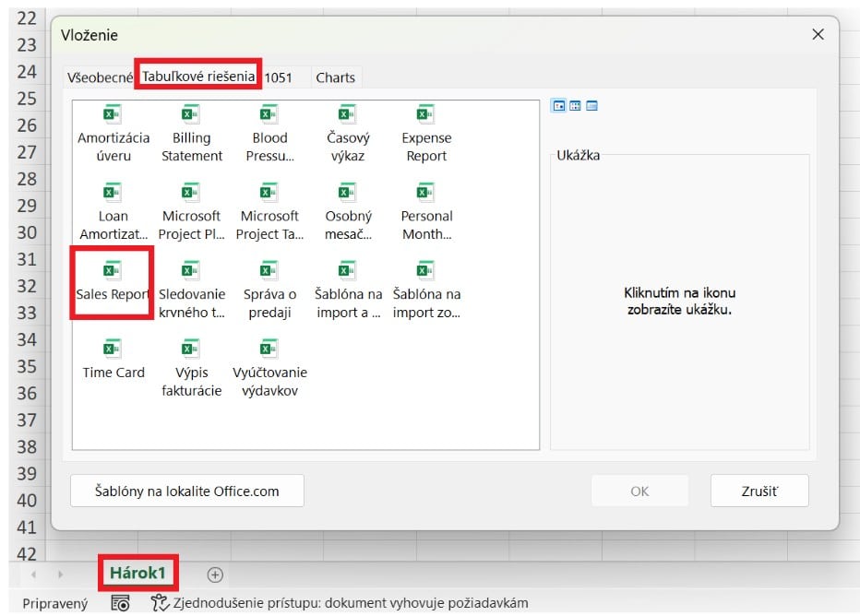Select row 28 header
This screenshot has width=860, height=616.
(27, 179)
